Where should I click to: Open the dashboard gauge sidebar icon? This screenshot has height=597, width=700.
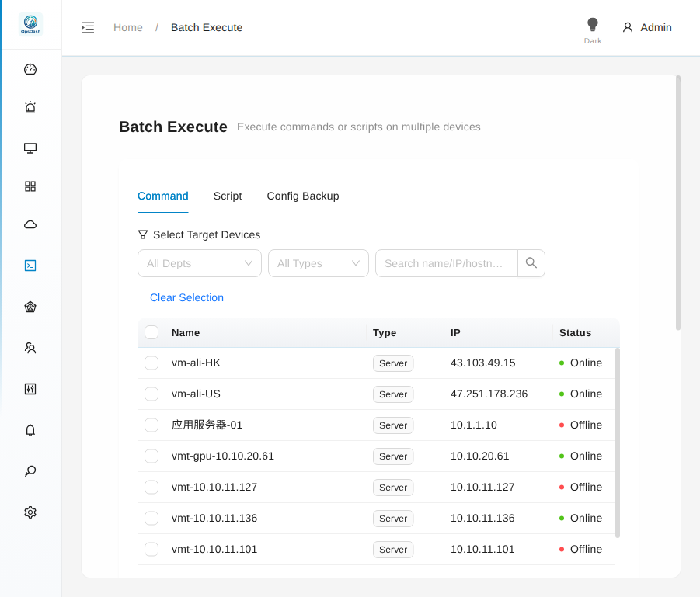(30, 69)
